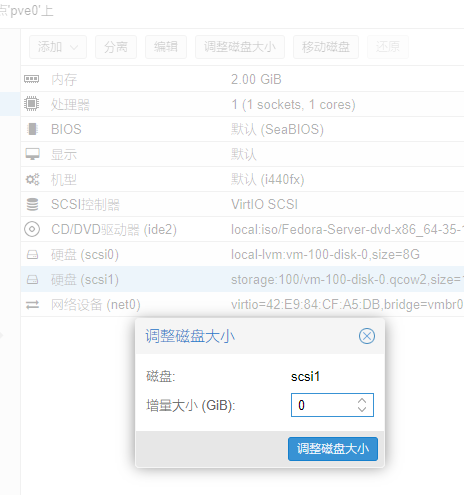
Task: Click 移动磁盘 (Move disk) in the toolbar
Action: 326,47
